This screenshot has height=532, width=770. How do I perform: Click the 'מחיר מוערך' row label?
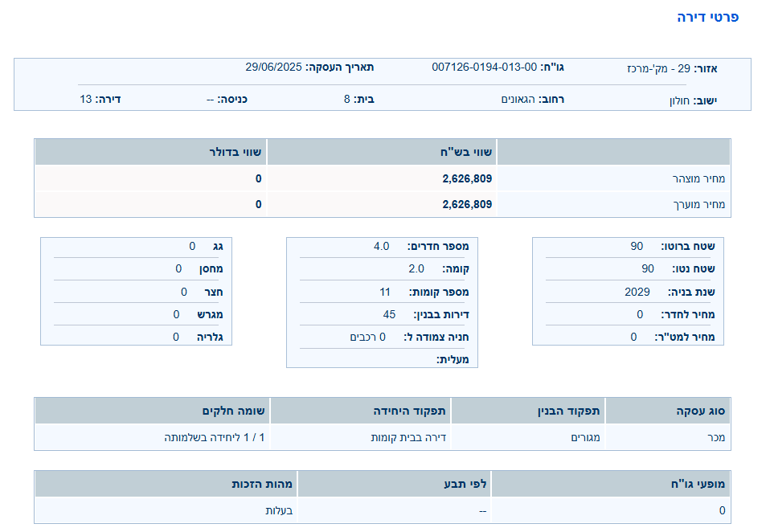click(698, 204)
